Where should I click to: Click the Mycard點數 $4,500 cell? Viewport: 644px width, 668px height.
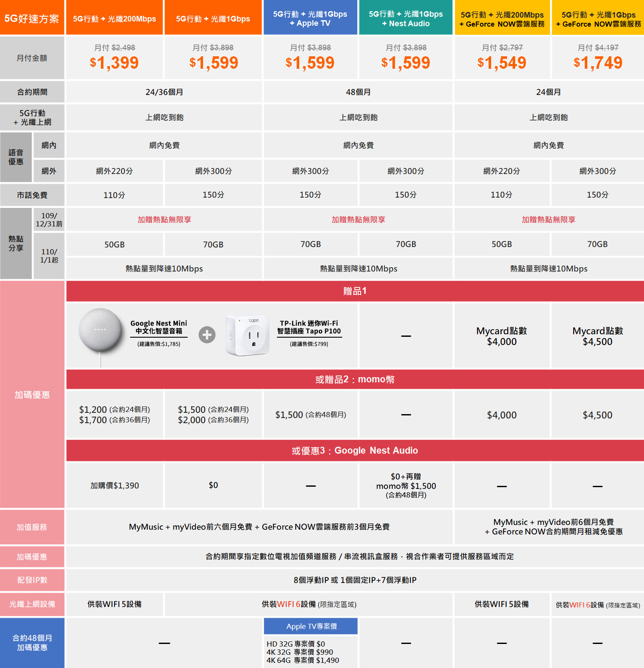tap(598, 336)
